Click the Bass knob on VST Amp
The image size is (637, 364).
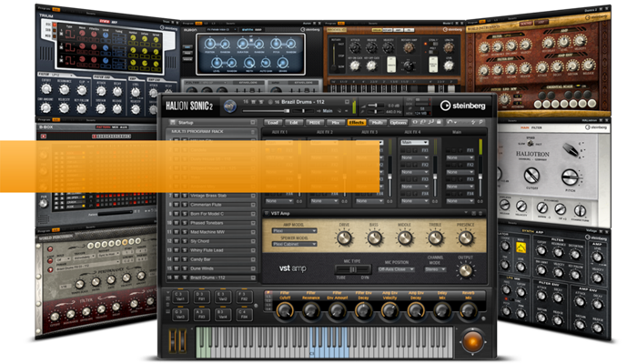[x=374, y=238]
